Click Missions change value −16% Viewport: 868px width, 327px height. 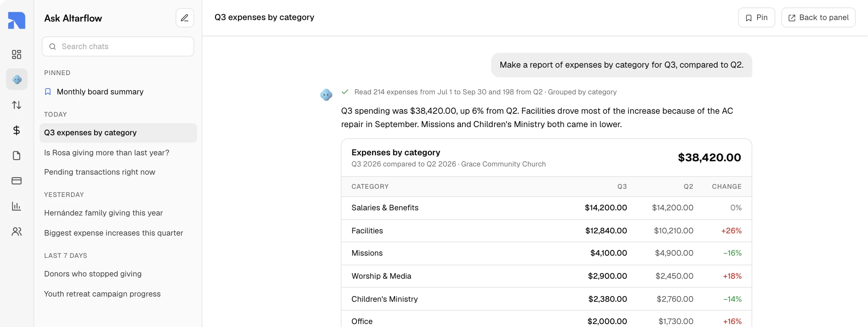coord(732,253)
